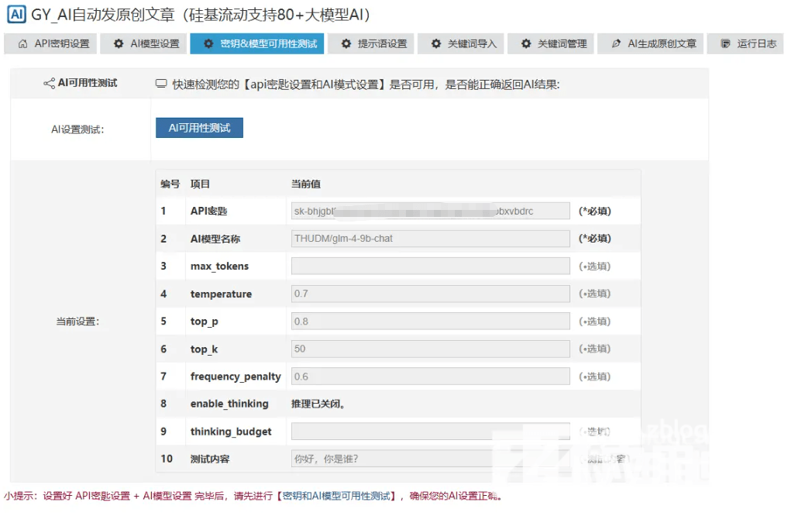Click the gear icon on 提示语设置 tab
This screenshot has height=516, width=812.
coord(346,44)
